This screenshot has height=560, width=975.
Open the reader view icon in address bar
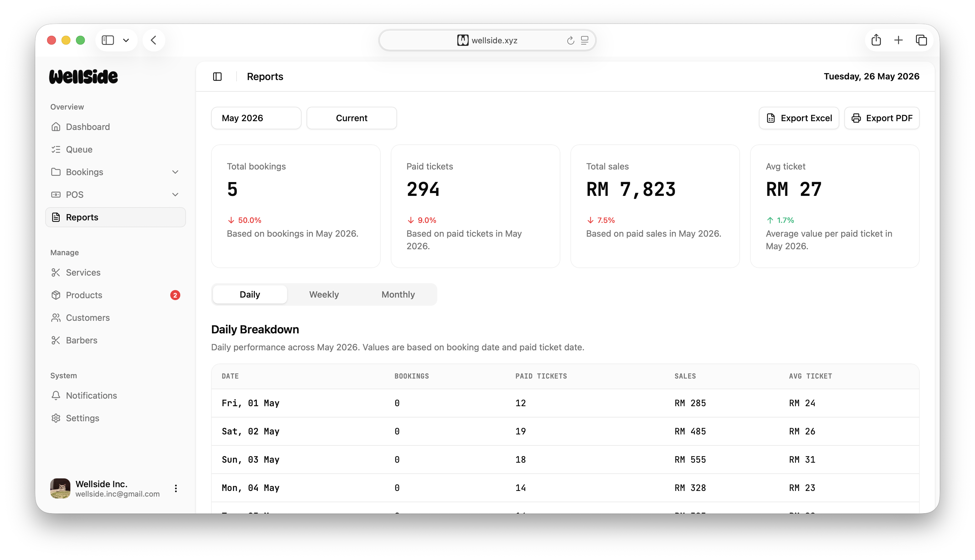pos(585,40)
